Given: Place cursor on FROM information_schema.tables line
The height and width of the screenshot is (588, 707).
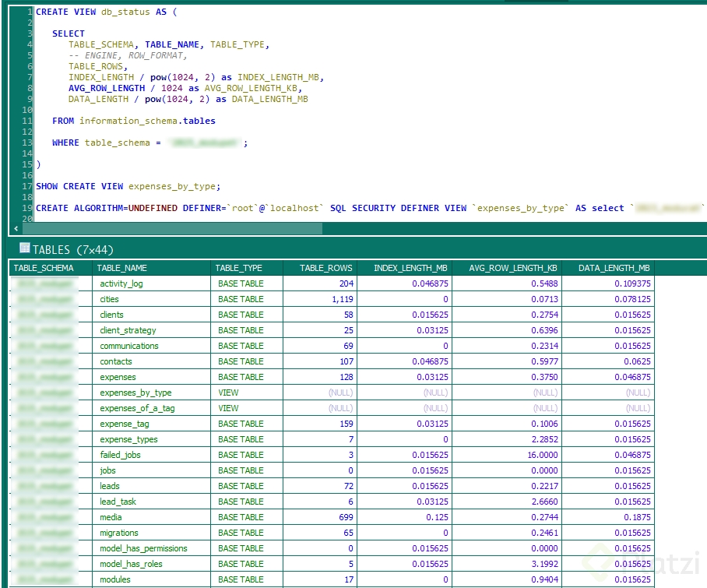Looking at the screenshot, I should (133, 121).
